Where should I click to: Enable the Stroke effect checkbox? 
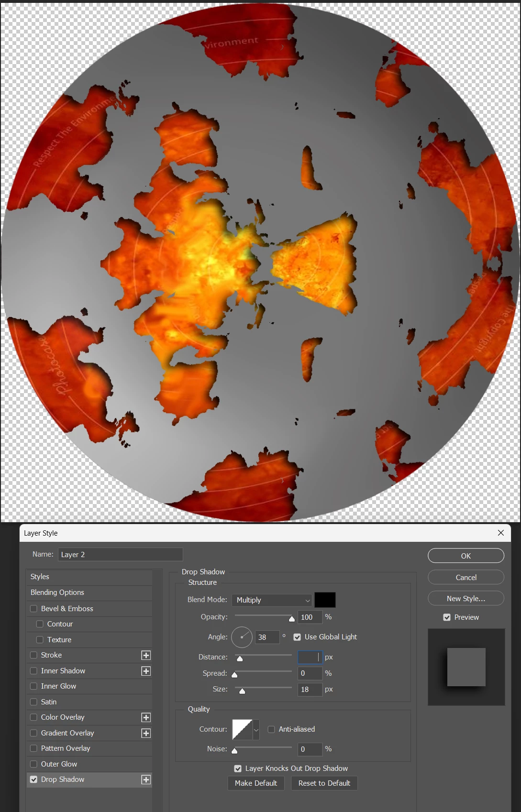click(33, 655)
